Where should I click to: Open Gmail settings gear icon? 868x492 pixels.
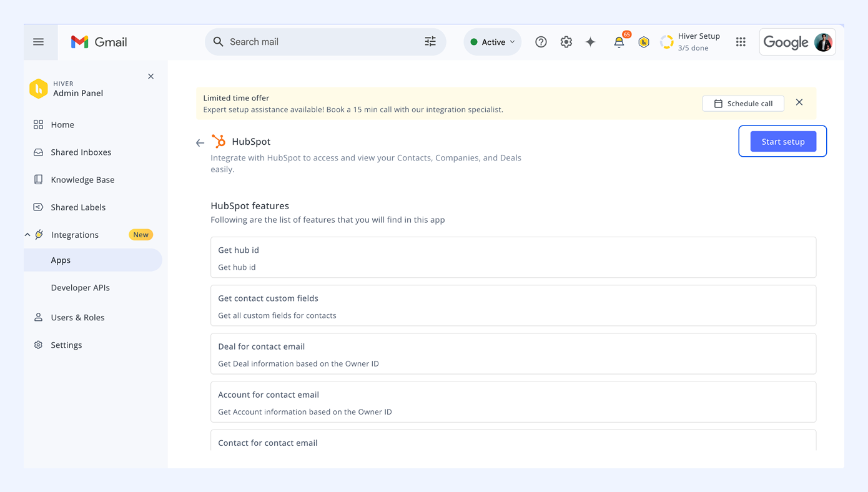point(566,42)
